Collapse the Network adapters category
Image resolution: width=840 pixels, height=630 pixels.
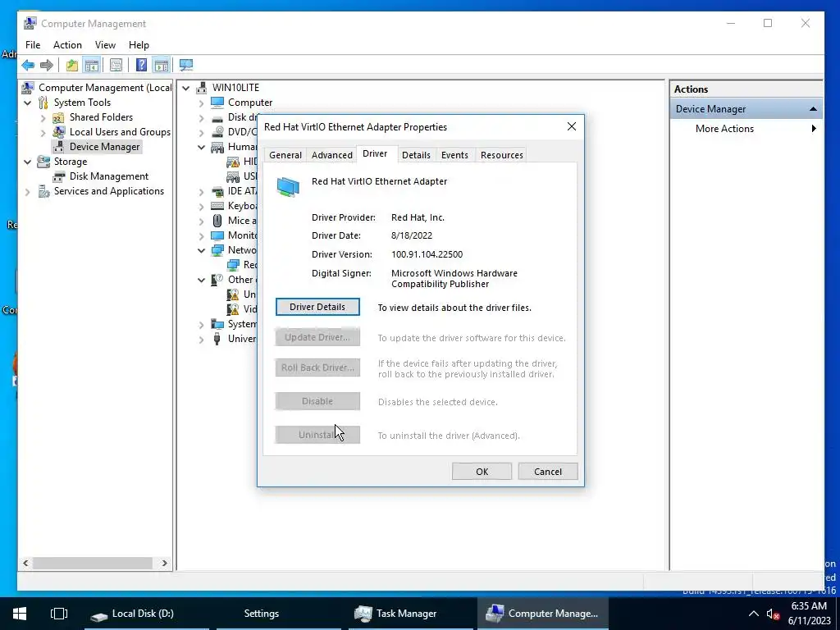[202, 250]
